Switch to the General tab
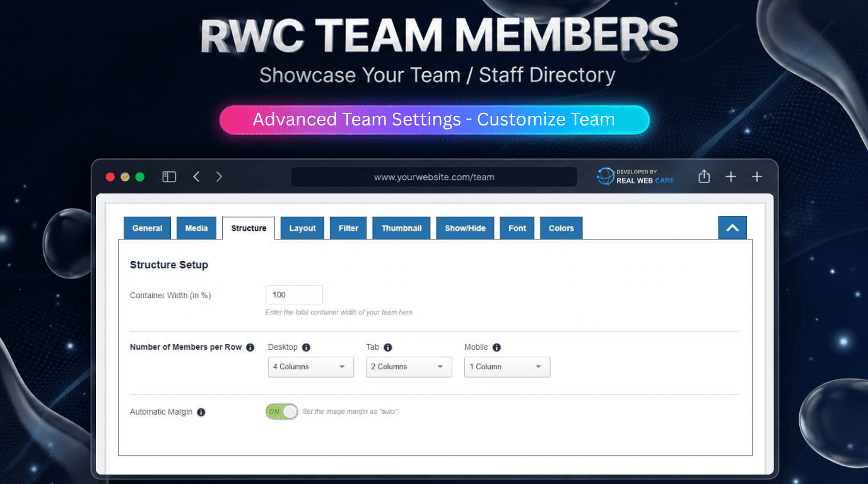 pos(147,228)
